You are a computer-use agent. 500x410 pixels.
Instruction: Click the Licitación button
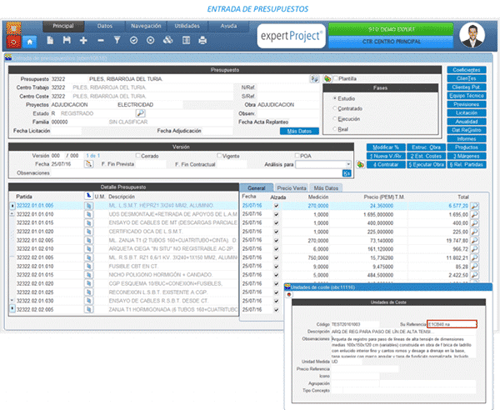click(x=466, y=113)
